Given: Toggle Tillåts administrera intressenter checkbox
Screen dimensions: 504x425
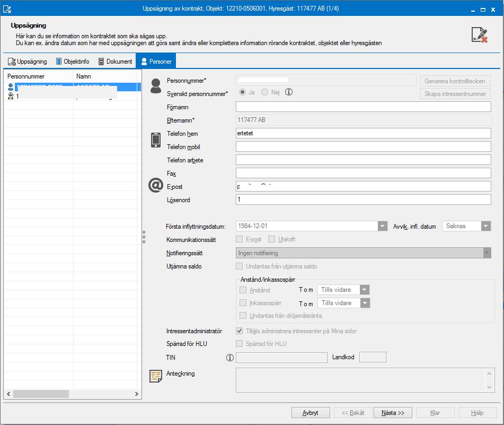Looking at the screenshot, I should (x=239, y=331).
